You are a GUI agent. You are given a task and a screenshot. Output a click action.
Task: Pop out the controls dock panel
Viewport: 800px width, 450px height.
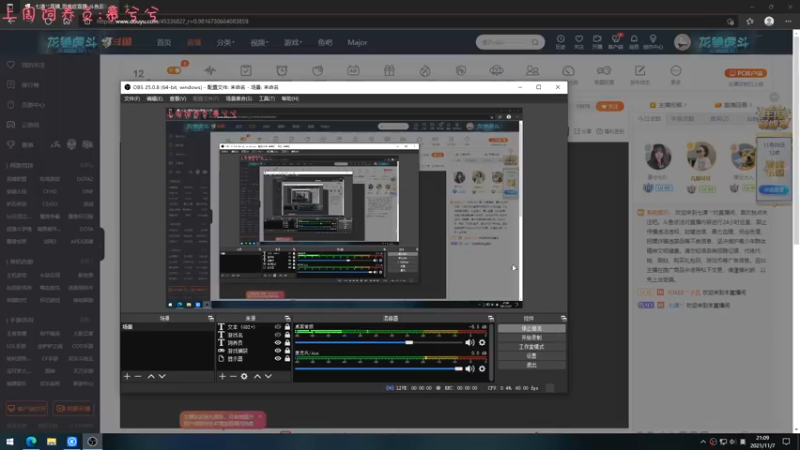(x=563, y=318)
